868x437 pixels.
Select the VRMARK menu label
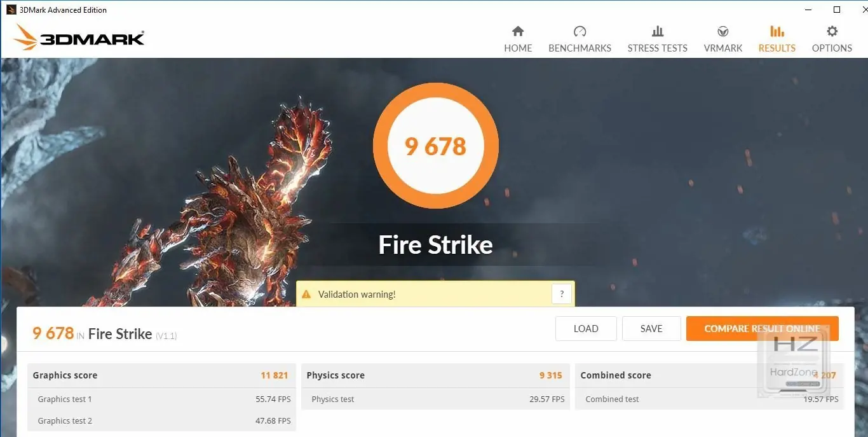[x=723, y=48]
